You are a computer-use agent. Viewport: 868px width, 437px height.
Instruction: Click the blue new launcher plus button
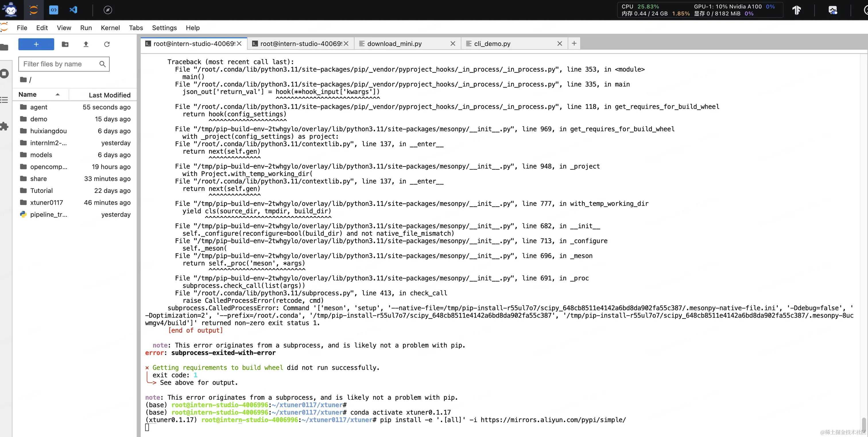(x=36, y=44)
